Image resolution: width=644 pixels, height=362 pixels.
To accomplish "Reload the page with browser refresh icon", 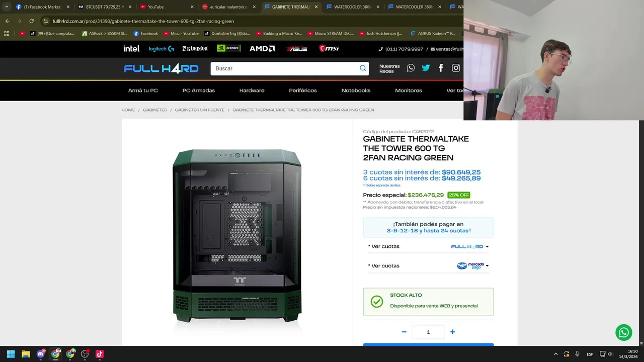I will click(x=31, y=21).
